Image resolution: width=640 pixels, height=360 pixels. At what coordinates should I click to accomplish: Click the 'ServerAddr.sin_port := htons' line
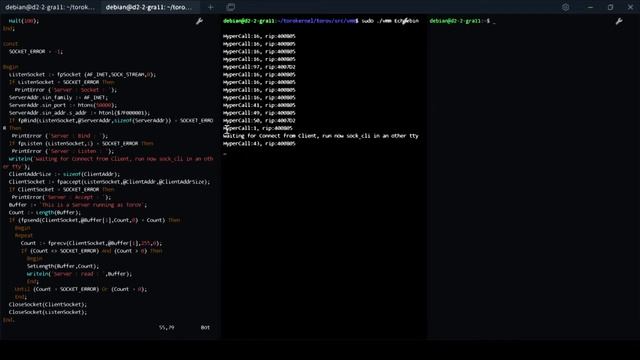click(x=63, y=105)
